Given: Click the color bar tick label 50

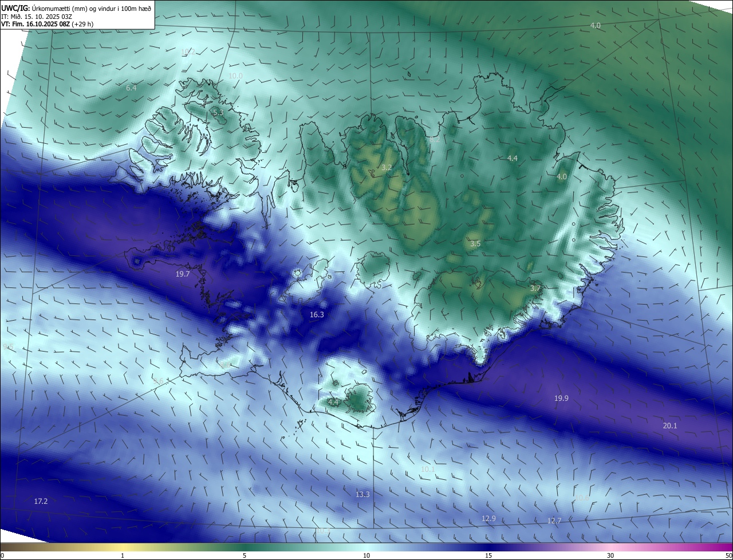Looking at the screenshot, I should coord(728,555).
